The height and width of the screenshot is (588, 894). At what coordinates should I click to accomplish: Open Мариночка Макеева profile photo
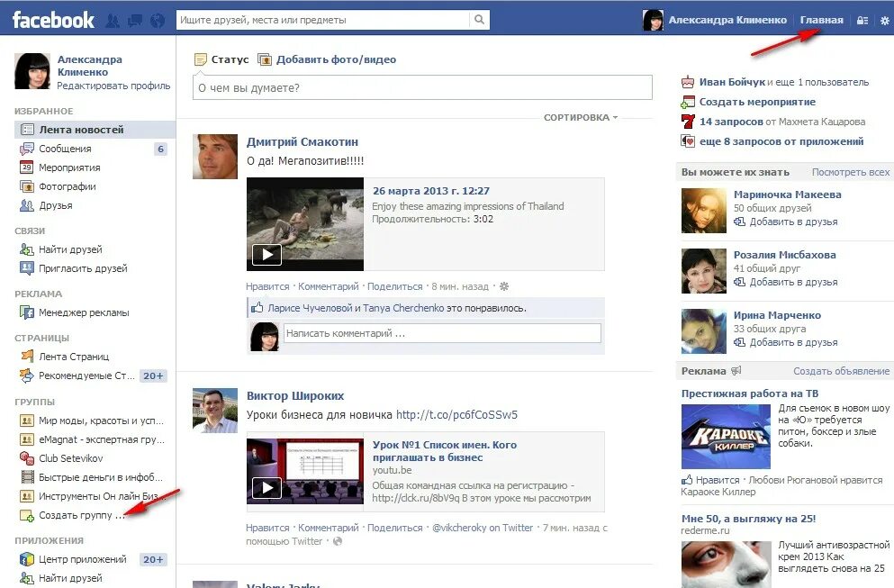pyautogui.click(x=703, y=211)
